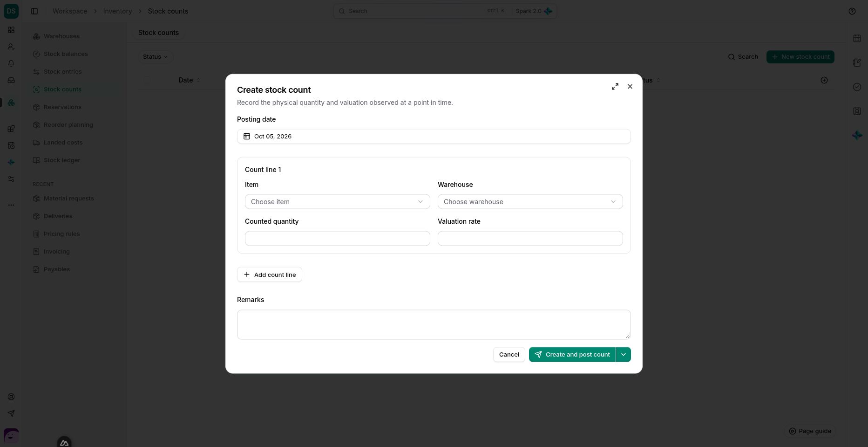Image resolution: width=868 pixels, height=447 pixels.
Task: Click the DS workspace avatar
Action: click(x=11, y=11)
